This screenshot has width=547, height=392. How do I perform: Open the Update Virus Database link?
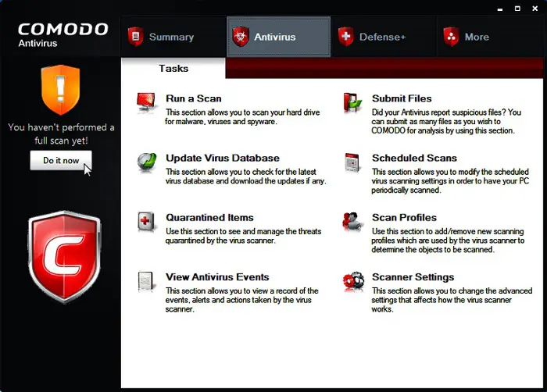tap(223, 158)
